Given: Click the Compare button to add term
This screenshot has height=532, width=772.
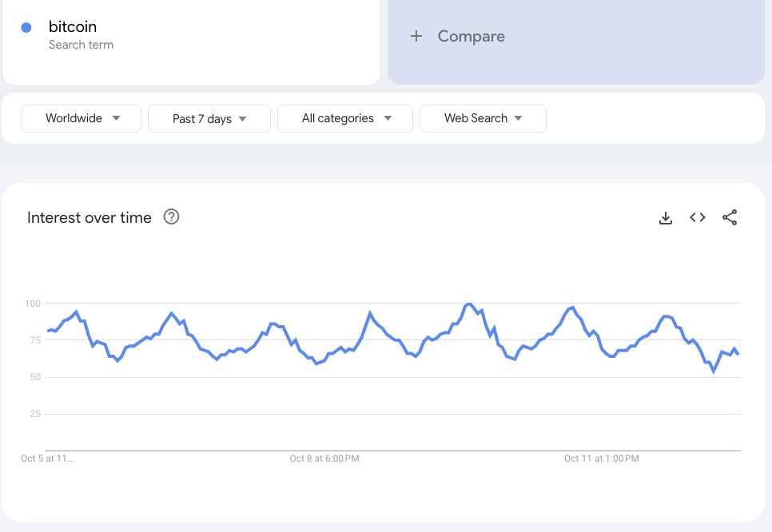Looking at the screenshot, I should click(x=471, y=36).
